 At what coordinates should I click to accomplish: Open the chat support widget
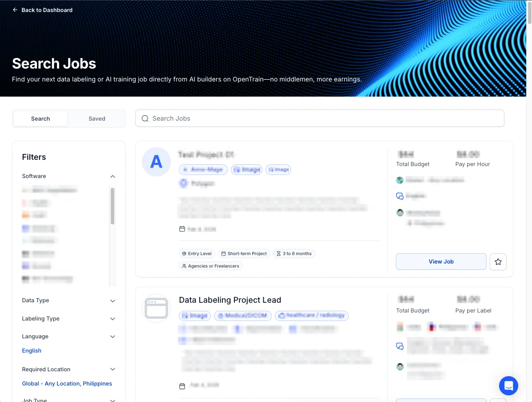(x=508, y=386)
